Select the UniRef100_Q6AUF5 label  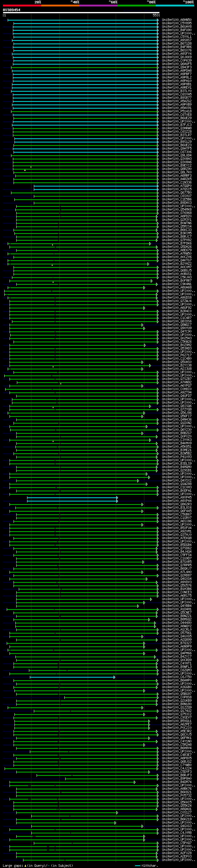pos(176,64)
